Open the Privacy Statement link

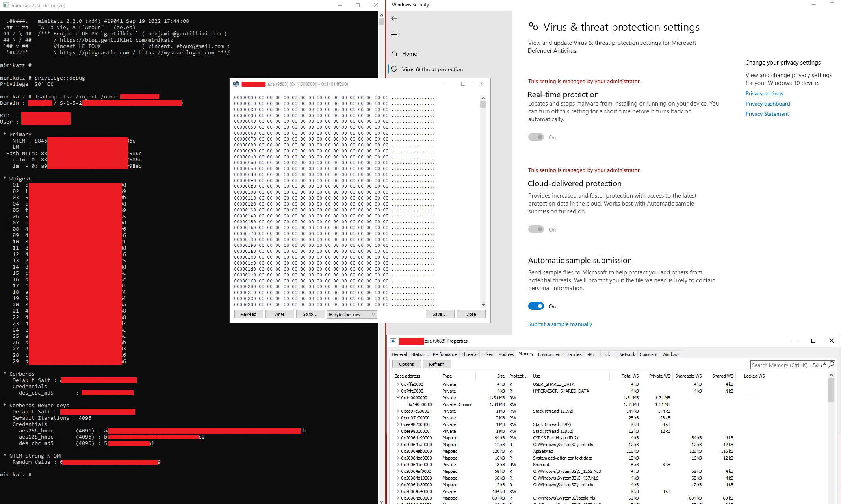tap(767, 114)
